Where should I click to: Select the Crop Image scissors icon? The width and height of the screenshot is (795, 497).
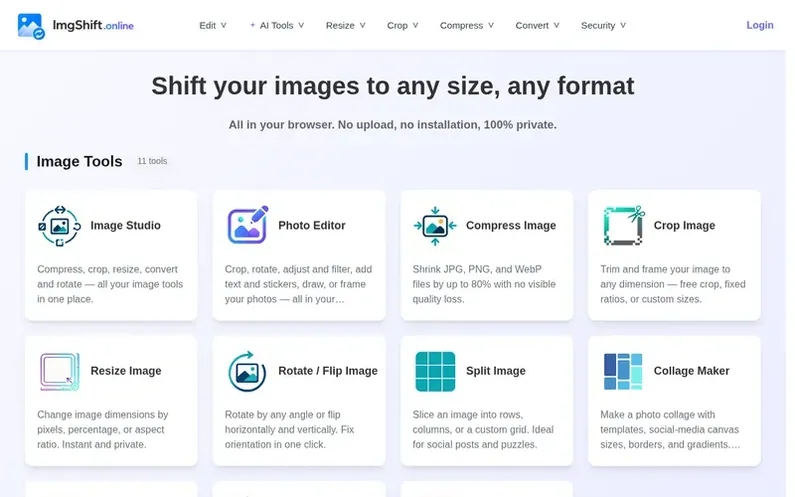(624, 225)
